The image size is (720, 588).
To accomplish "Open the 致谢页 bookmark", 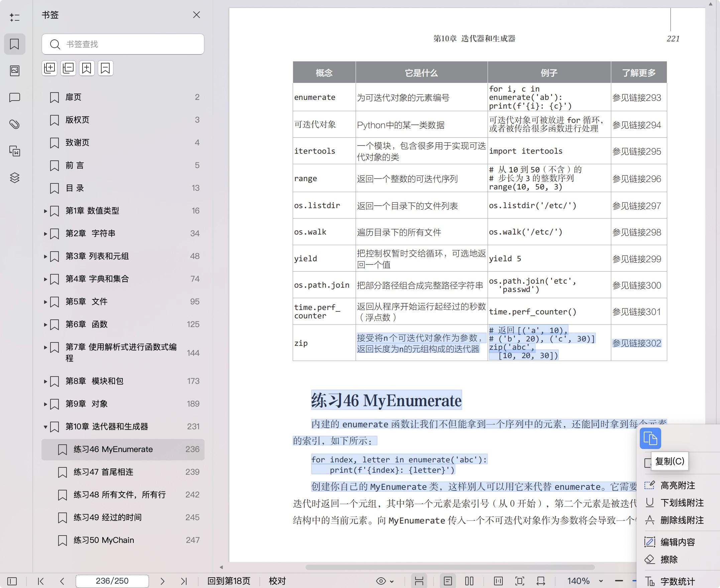I will click(x=123, y=143).
